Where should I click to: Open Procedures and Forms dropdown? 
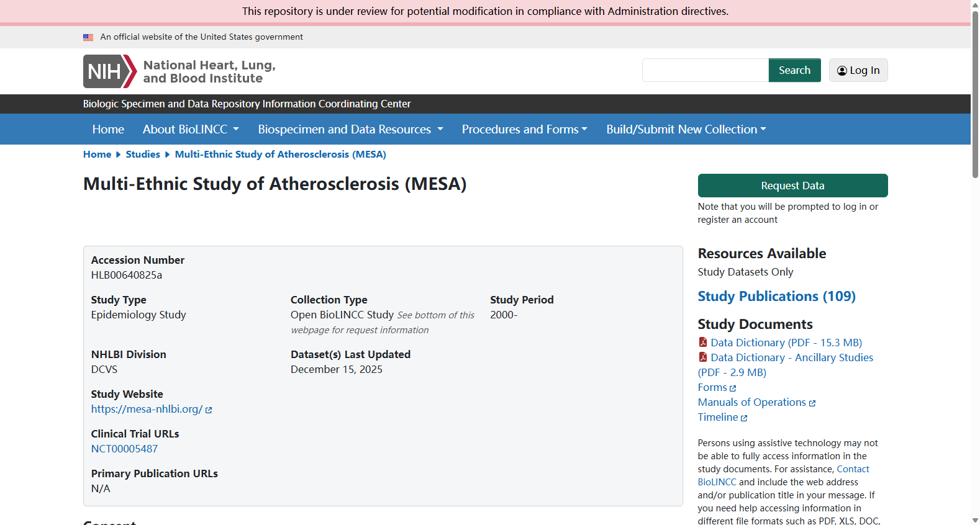(x=524, y=129)
